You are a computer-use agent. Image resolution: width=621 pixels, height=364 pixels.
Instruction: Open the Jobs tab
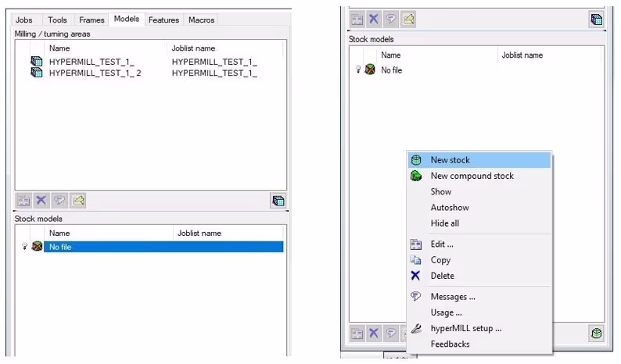pyautogui.click(x=23, y=20)
